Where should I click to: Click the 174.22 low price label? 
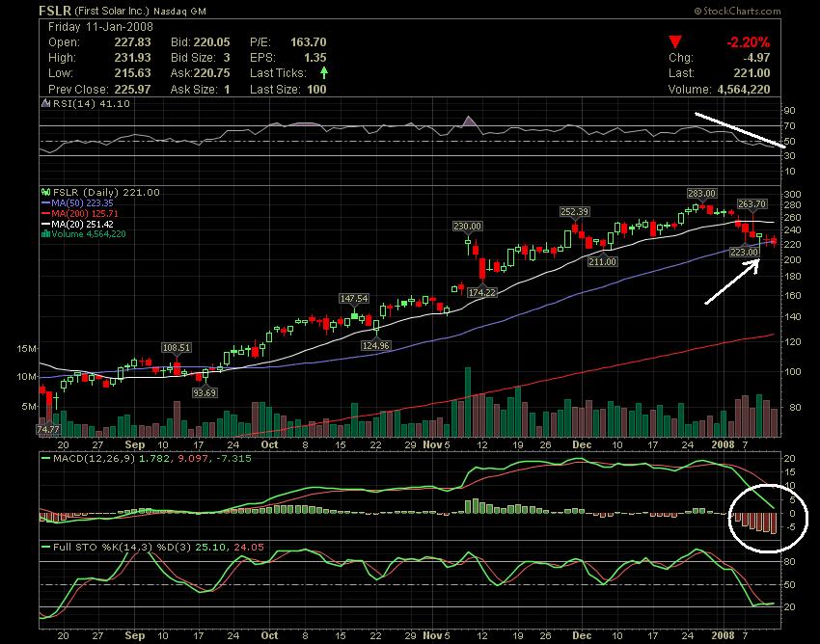[x=481, y=293]
